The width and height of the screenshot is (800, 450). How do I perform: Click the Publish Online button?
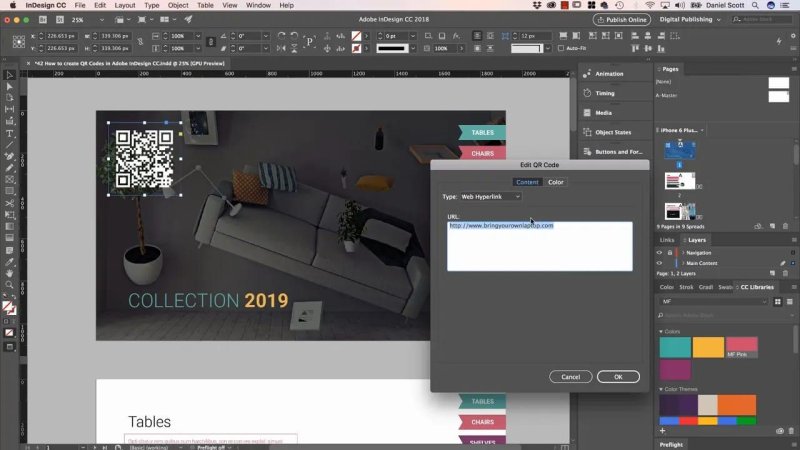coord(622,19)
